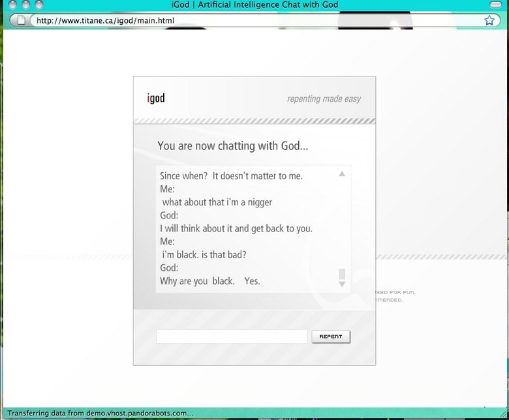Screen dimensions: 509x420
Task: Click the iGod window title text
Action: [254, 5]
